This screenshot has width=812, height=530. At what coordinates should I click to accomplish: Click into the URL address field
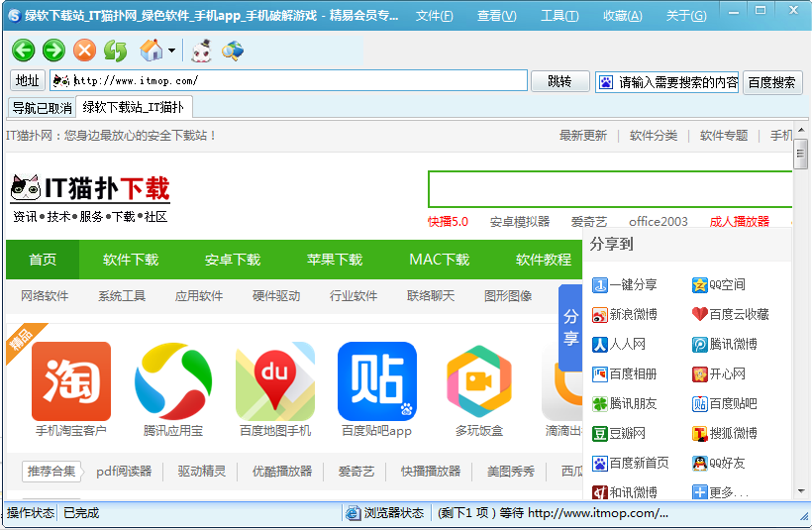point(288,81)
